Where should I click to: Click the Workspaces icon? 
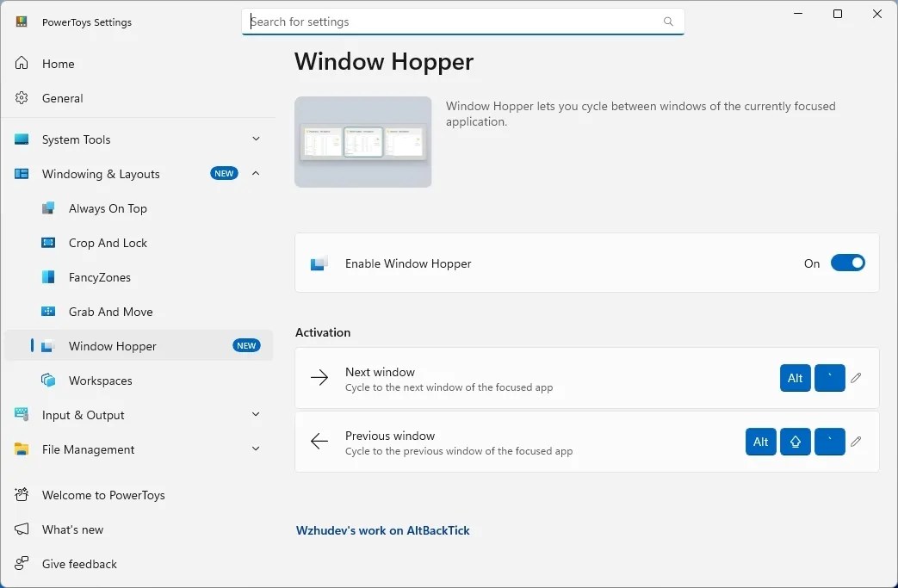(48, 381)
